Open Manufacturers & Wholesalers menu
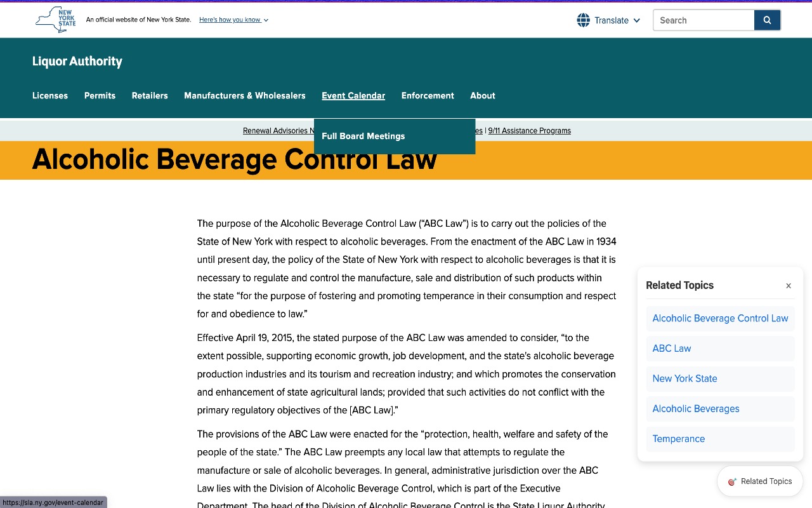 pyautogui.click(x=245, y=95)
